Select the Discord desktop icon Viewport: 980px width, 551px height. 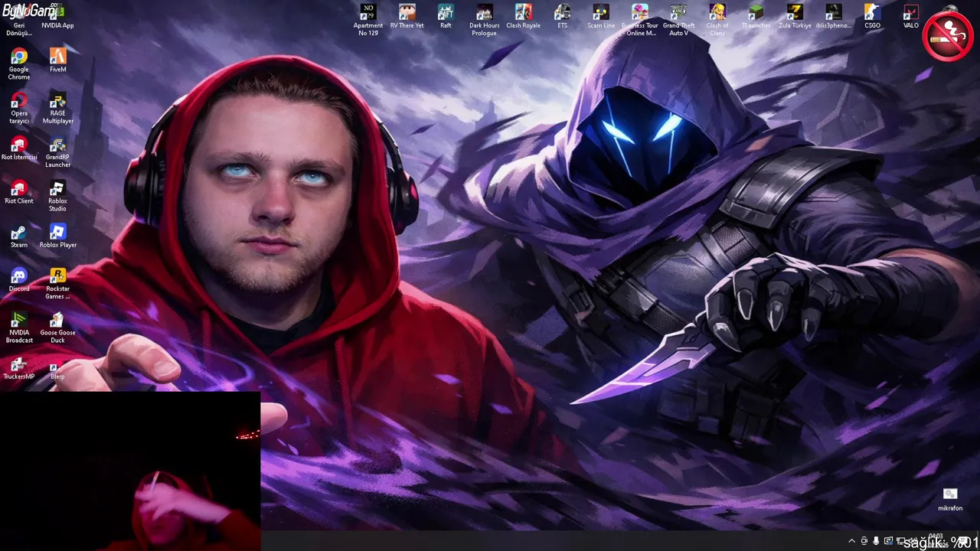[x=19, y=280]
